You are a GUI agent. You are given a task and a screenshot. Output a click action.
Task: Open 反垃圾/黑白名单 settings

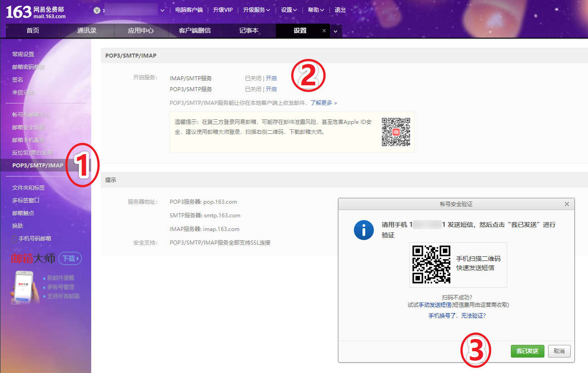(33, 153)
